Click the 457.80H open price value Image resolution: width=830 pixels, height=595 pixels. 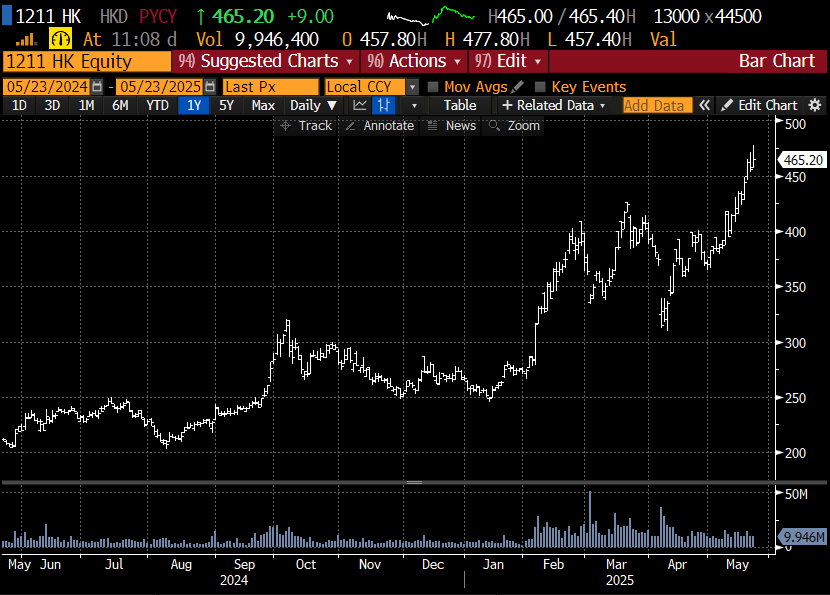coord(393,39)
